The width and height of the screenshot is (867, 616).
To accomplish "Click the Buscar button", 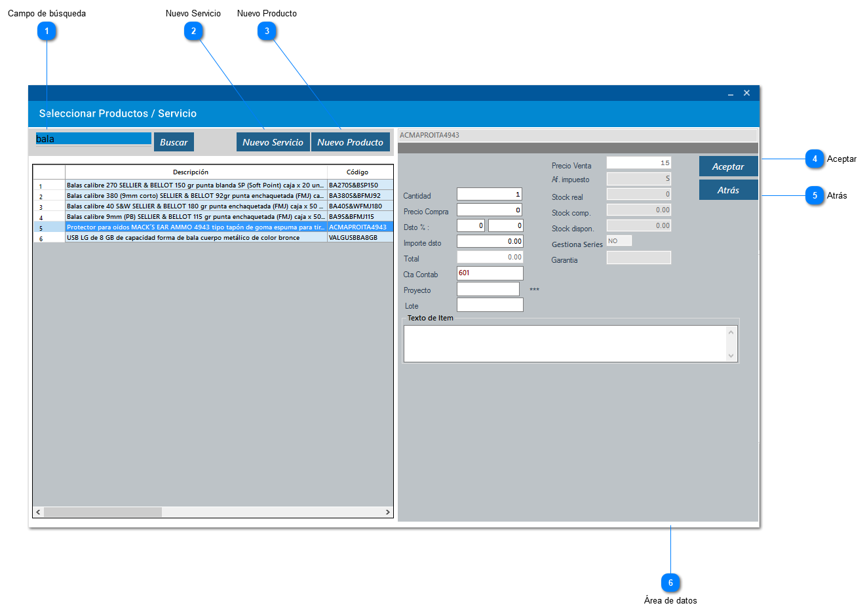I will (174, 142).
